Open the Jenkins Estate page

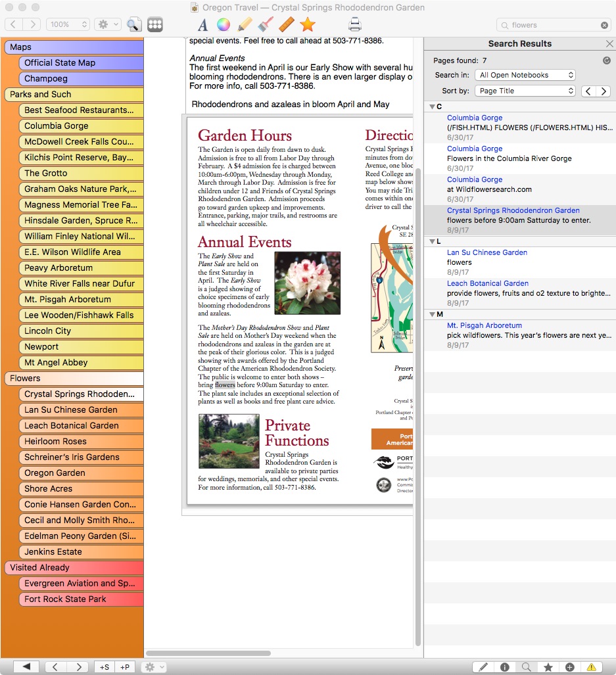coord(81,552)
